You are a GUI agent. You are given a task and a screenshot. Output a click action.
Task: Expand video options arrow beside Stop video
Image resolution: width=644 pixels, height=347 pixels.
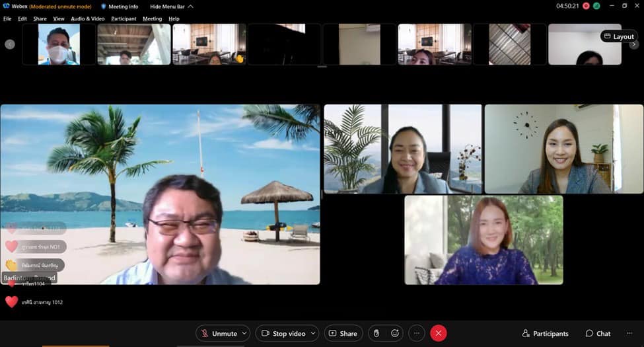pyautogui.click(x=313, y=334)
